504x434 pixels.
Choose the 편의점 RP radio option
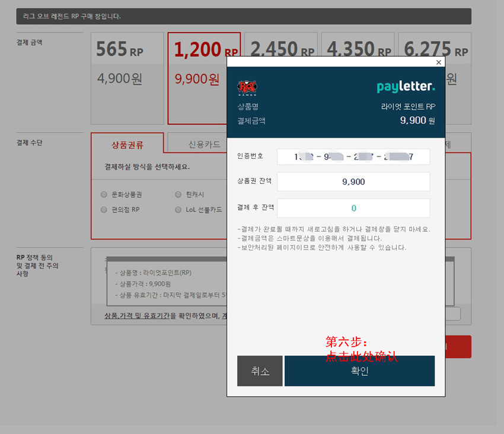104,210
